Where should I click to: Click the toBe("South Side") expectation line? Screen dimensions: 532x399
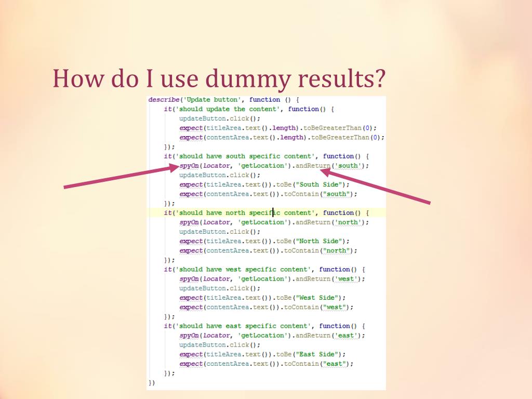264,184
